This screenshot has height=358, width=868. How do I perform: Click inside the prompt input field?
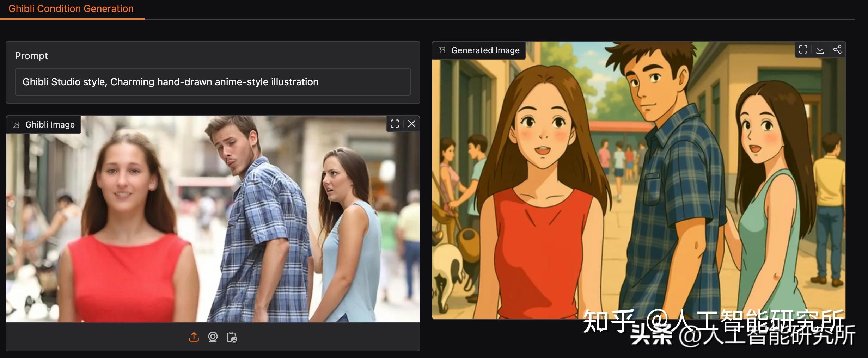(212, 82)
